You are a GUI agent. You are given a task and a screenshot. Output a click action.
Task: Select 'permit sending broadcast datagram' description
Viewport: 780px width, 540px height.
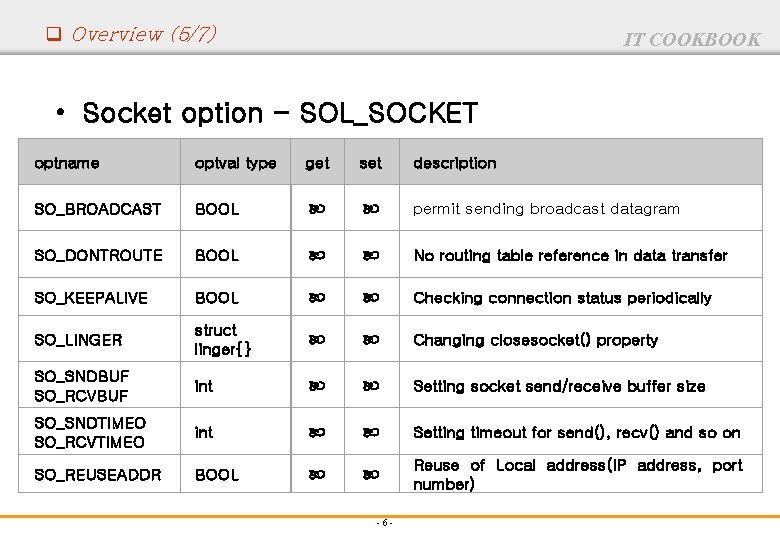pos(546,209)
